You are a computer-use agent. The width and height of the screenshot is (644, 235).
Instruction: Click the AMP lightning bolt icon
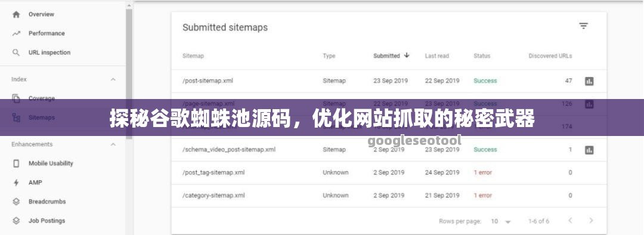pos(16,183)
